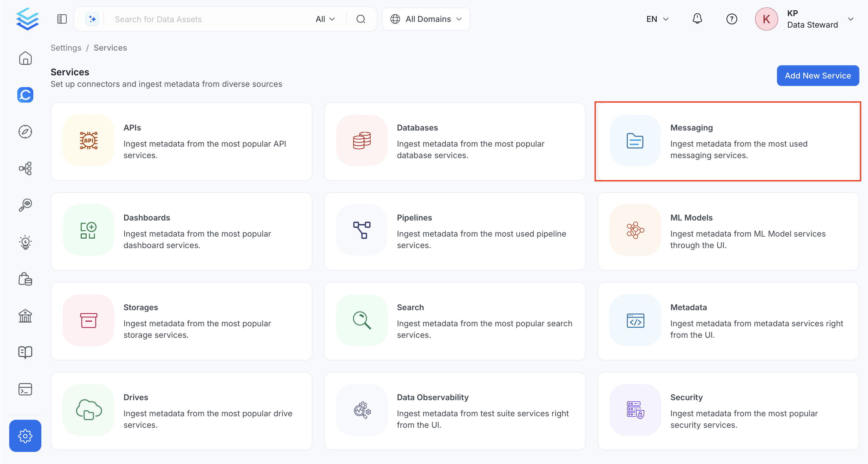Open the Metadata card title
Viewport: 868px width, 464px height.
tap(688, 307)
